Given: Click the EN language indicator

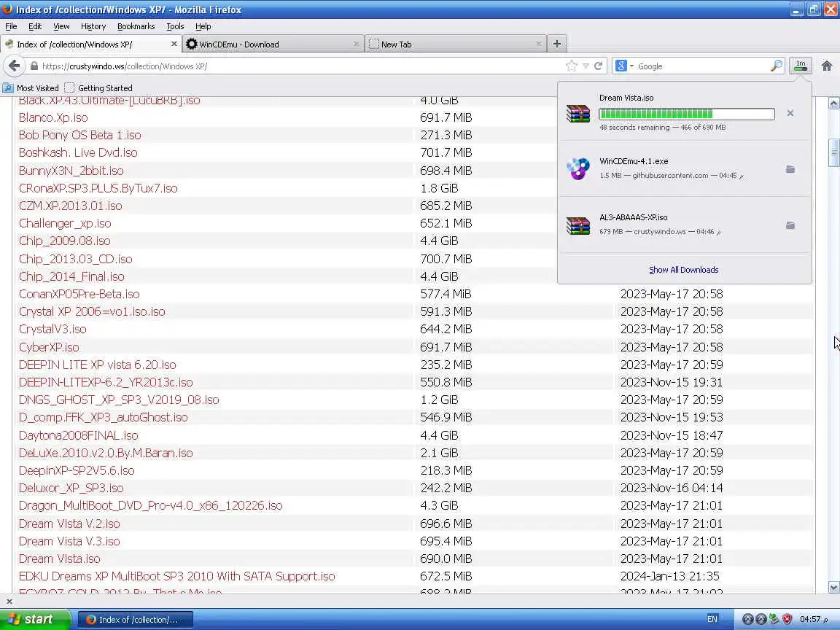Looking at the screenshot, I should coord(712,619).
